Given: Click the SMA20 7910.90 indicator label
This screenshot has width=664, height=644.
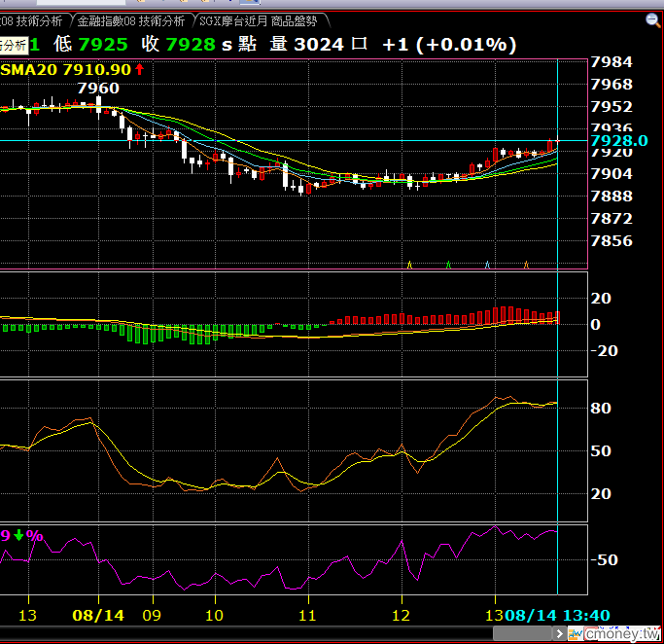Looking at the screenshot, I should coord(66,69).
